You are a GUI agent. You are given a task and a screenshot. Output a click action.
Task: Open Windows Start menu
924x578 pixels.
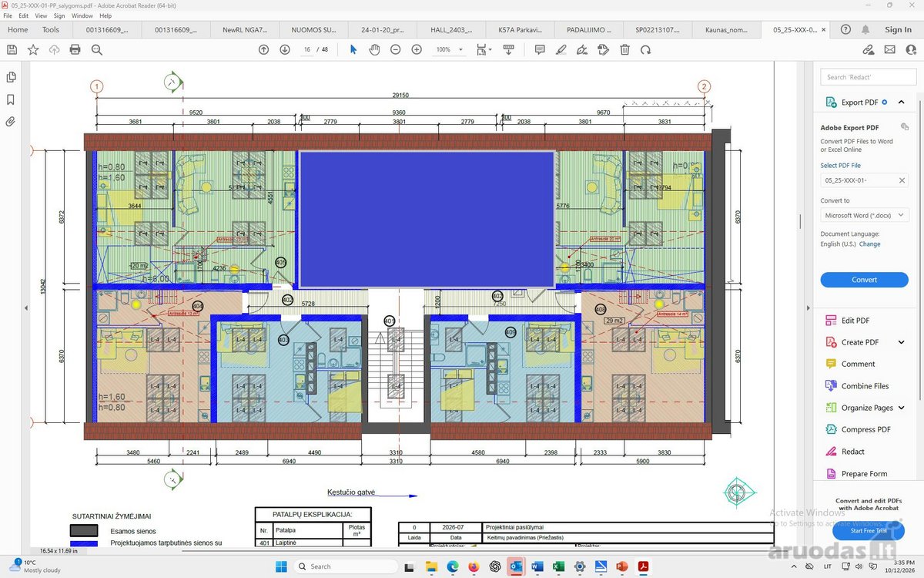coord(281,566)
